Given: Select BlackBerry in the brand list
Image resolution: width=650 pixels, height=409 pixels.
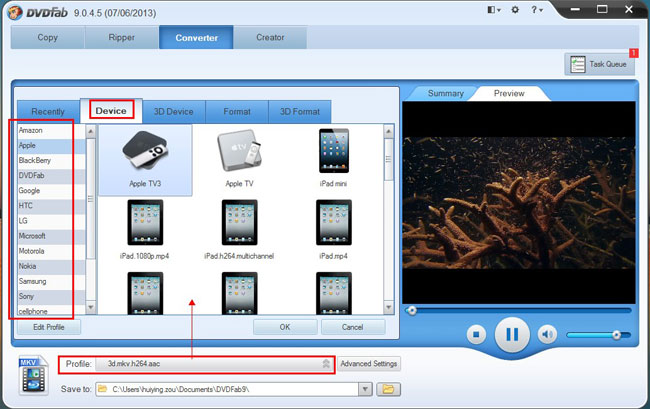Looking at the screenshot, I should pyautogui.click(x=51, y=160).
